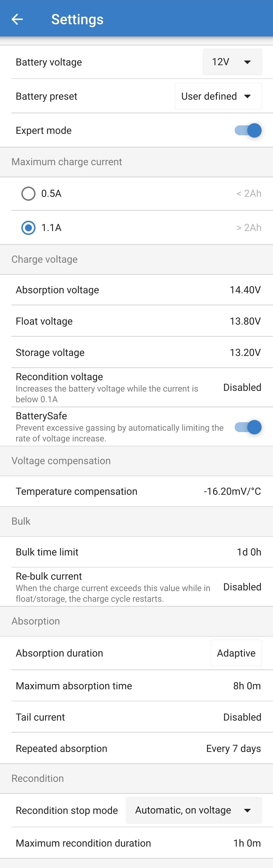The width and height of the screenshot is (273, 868).
Task: Expand the Battery preset dropdown
Action: (x=218, y=96)
